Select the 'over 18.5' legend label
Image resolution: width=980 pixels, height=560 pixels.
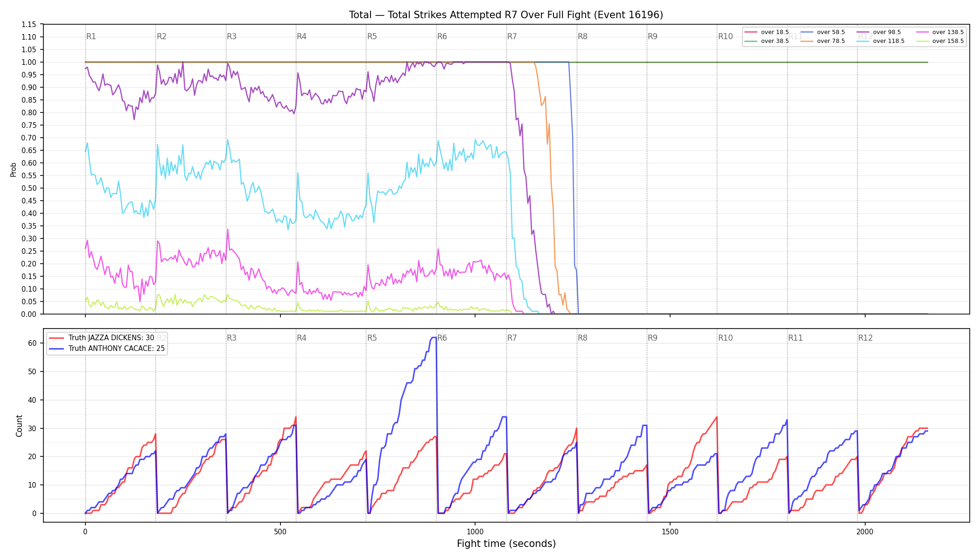tap(775, 32)
